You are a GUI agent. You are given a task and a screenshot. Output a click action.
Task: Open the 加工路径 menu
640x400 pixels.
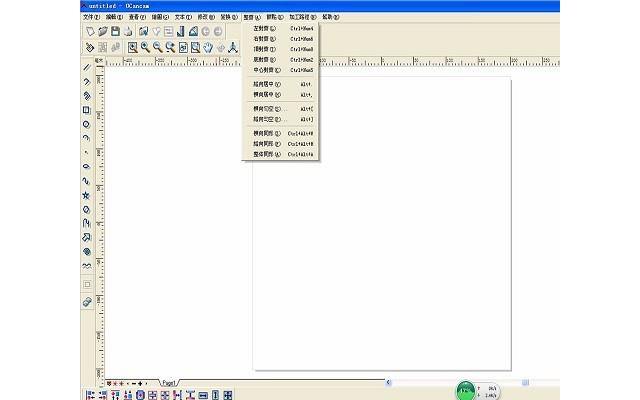tap(302, 17)
